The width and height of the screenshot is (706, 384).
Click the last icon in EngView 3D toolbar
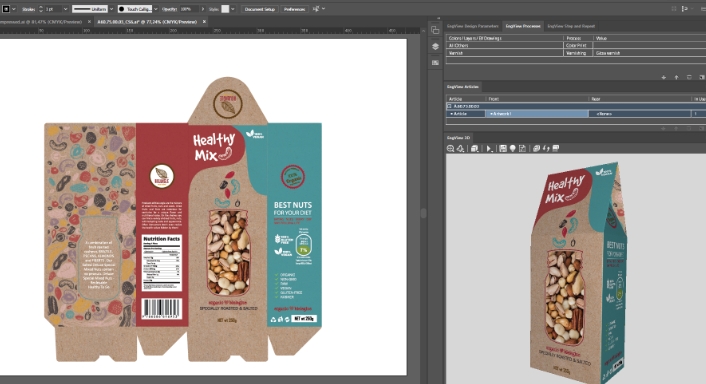click(x=556, y=149)
